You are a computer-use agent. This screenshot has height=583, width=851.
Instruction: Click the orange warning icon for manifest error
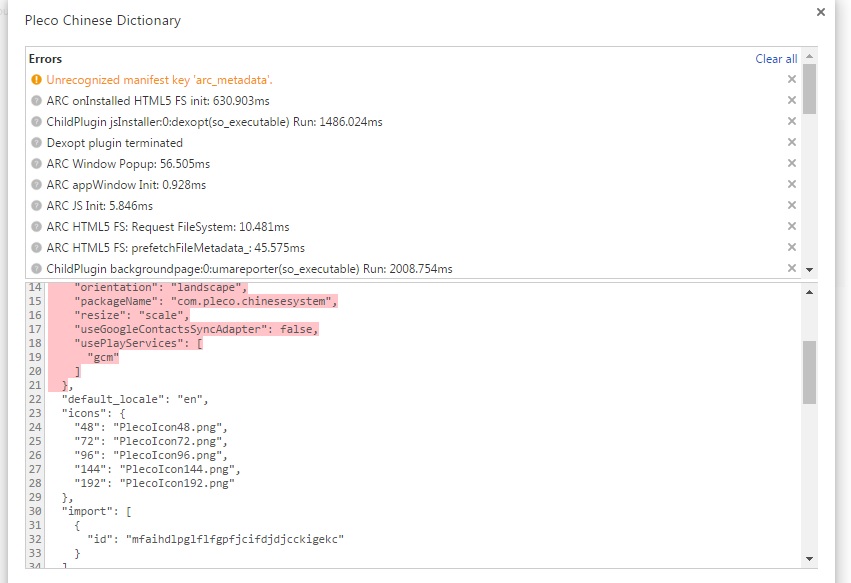click(36, 80)
